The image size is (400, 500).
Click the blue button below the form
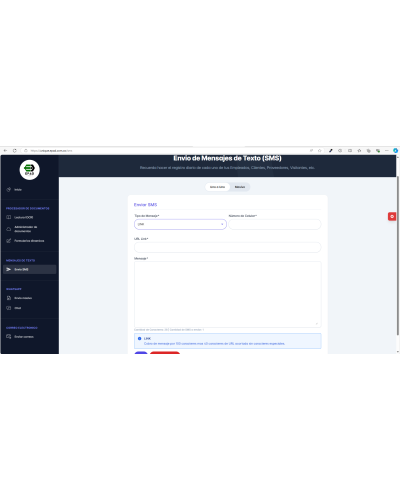click(141, 353)
